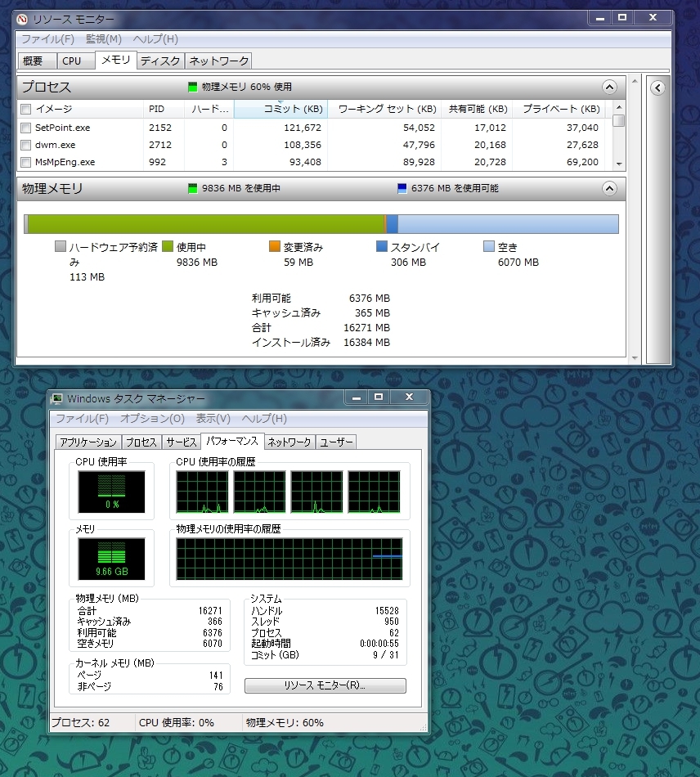Viewport: 700px width, 777px height.
Task: Click the blue スタンバイ legend swatch
Action: click(x=381, y=246)
